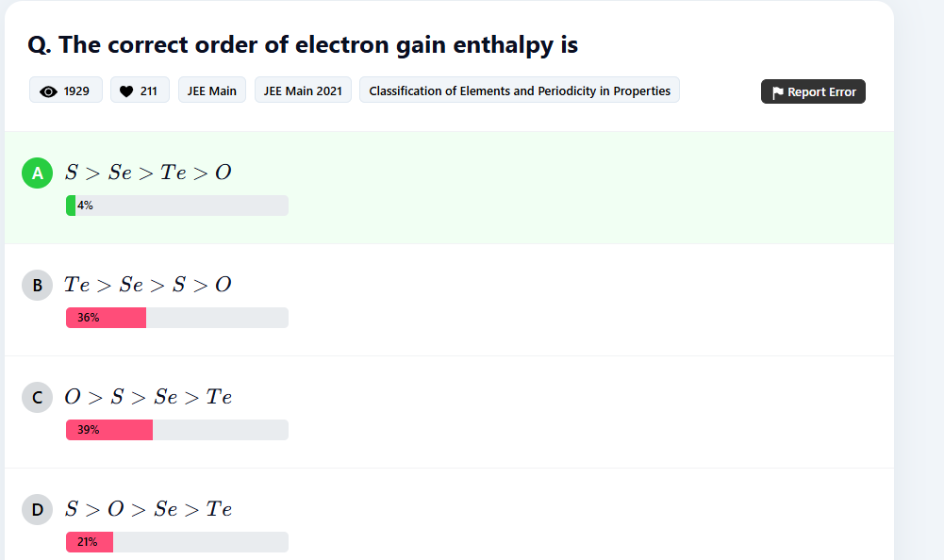The width and height of the screenshot is (944, 560).
Task: Click the answer text O > S > Se > Te
Action: (148, 397)
